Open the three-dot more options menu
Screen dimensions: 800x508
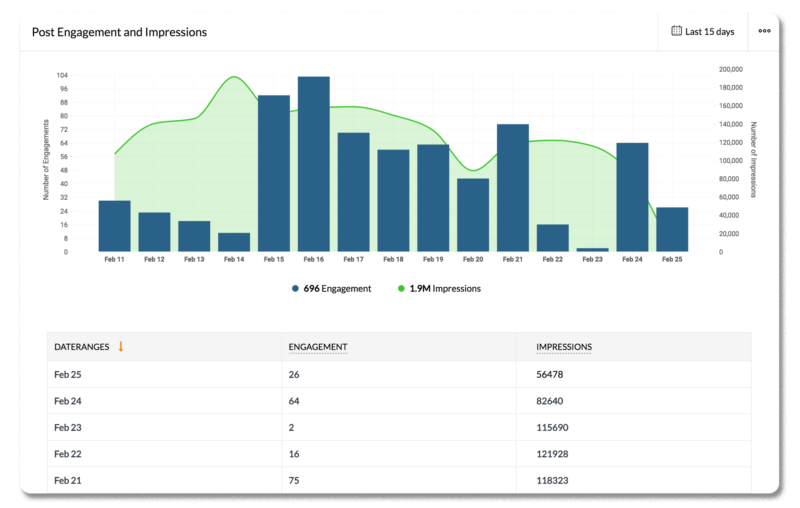(x=765, y=31)
